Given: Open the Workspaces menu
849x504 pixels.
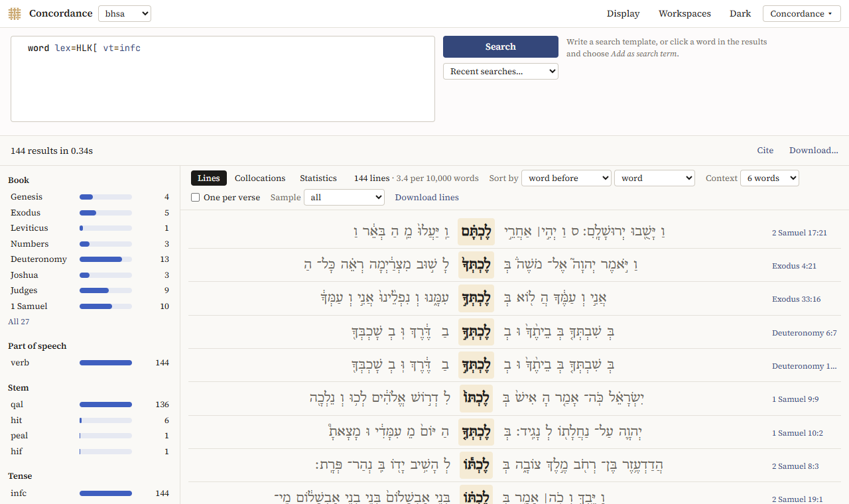Looking at the screenshot, I should pos(685,13).
